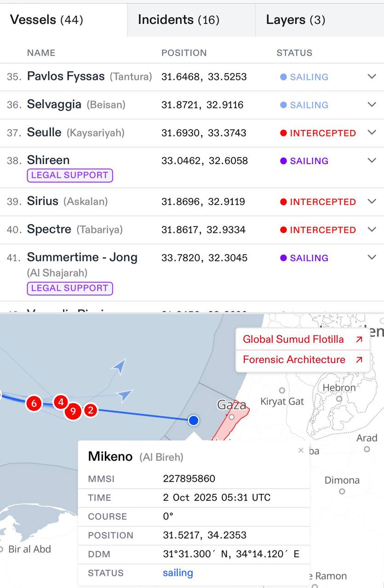This screenshot has width=384, height=588.
Task: Click the blue Mikeno vessel marker
Action: click(194, 420)
